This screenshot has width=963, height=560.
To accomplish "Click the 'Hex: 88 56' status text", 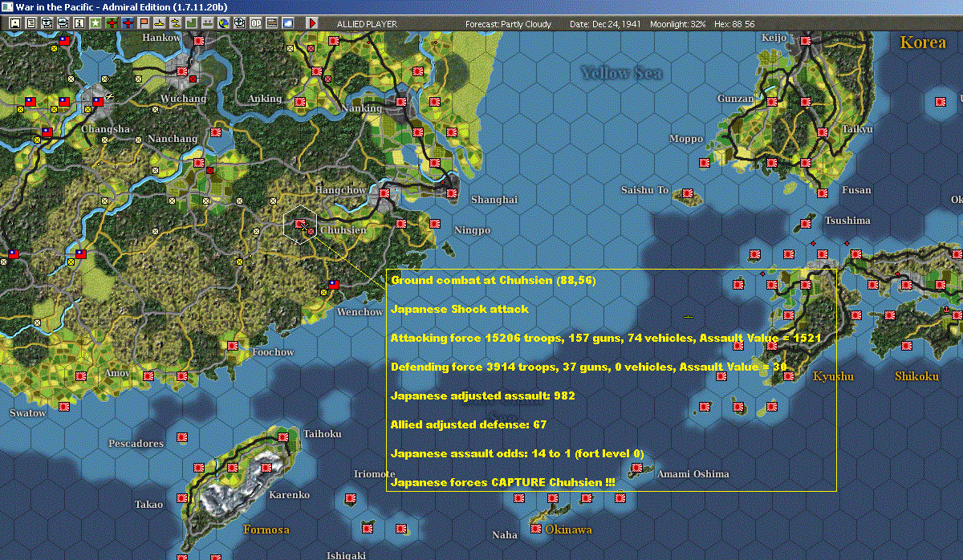I will click(x=733, y=24).
